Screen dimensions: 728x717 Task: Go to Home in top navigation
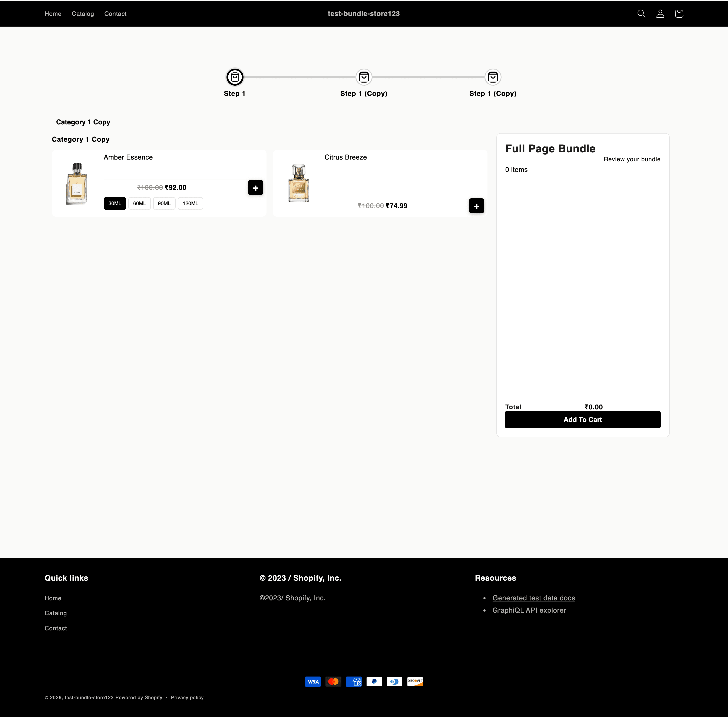tap(53, 14)
